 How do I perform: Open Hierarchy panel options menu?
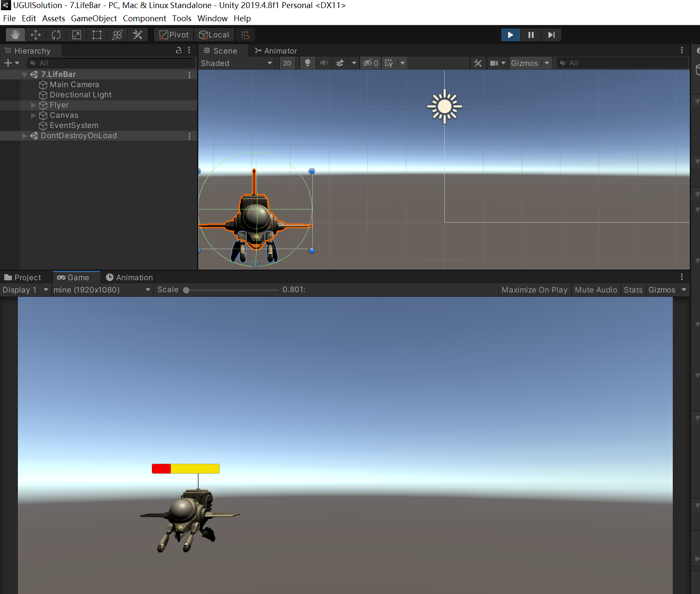189,50
